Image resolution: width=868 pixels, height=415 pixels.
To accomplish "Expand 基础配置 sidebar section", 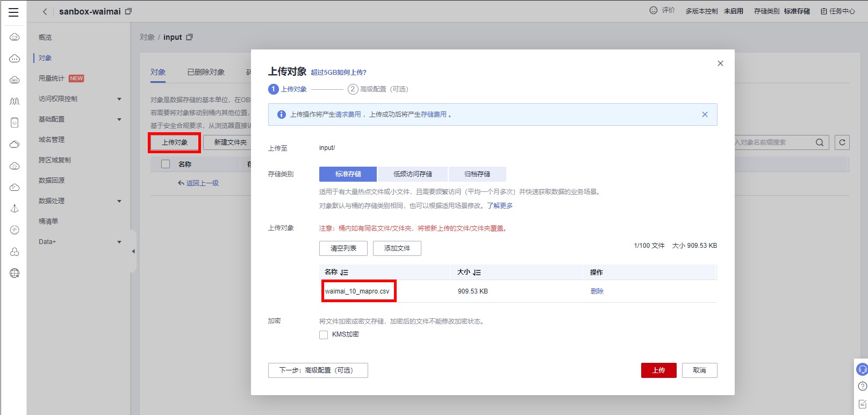I will tap(119, 119).
